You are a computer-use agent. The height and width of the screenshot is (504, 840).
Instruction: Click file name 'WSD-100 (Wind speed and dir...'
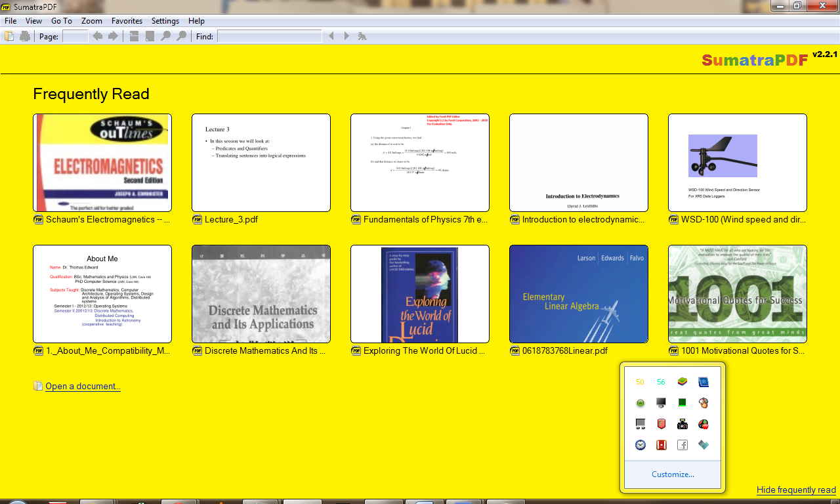744,220
